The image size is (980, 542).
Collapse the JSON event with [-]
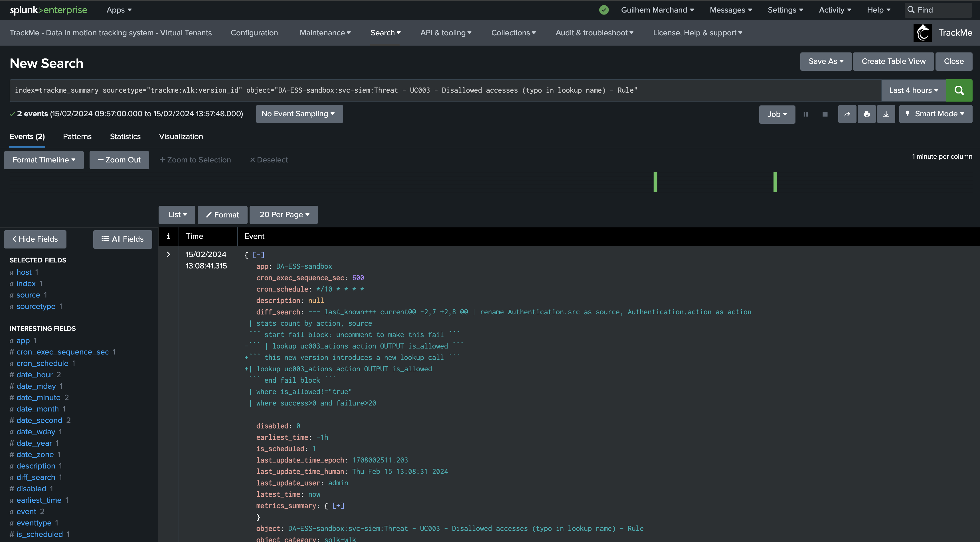[x=258, y=255]
